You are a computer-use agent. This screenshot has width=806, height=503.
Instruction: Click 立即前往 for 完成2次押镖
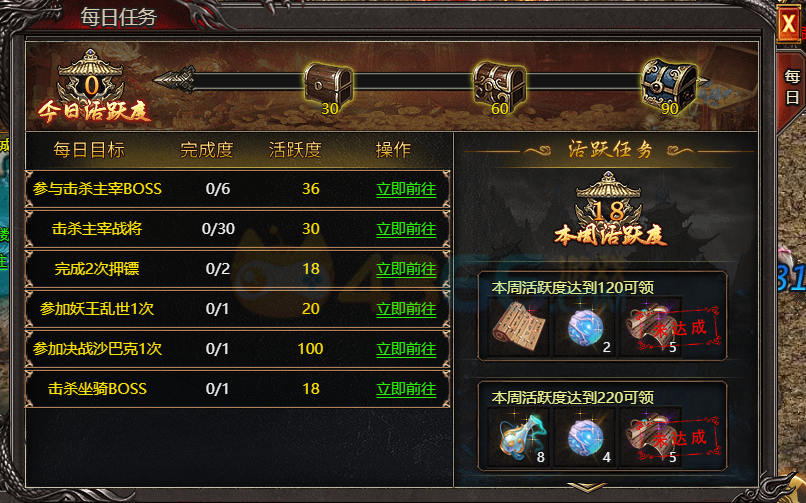tap(406, 269)
